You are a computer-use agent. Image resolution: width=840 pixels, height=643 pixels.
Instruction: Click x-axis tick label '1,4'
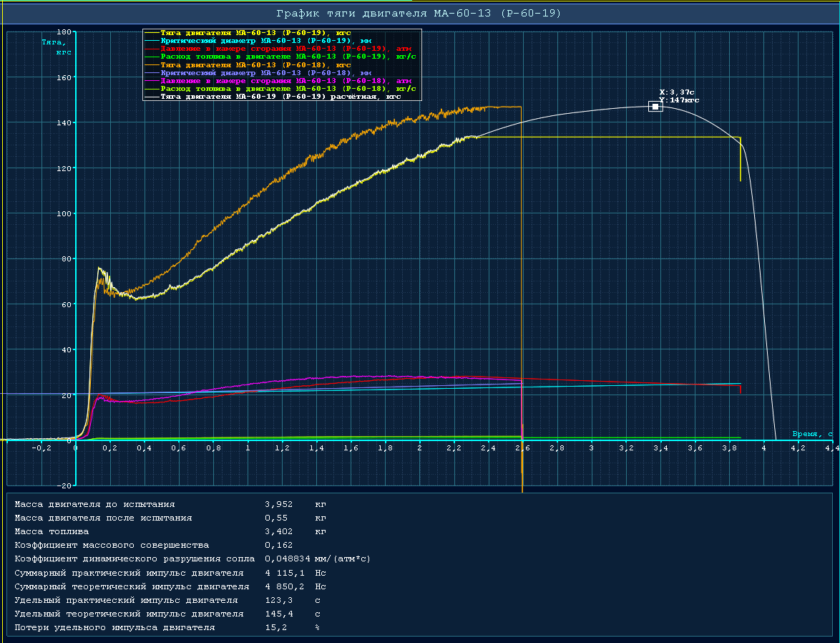point(316,448)
